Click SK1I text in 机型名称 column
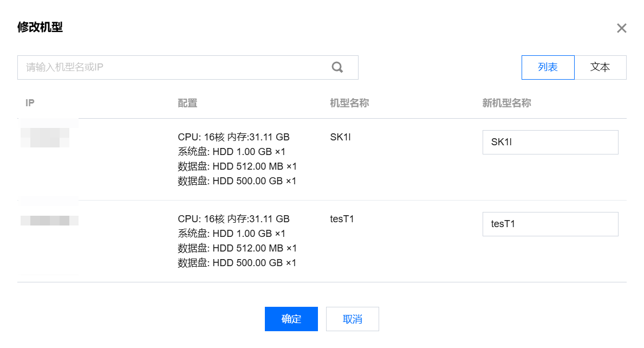The image size is (644, 348). 340,137
